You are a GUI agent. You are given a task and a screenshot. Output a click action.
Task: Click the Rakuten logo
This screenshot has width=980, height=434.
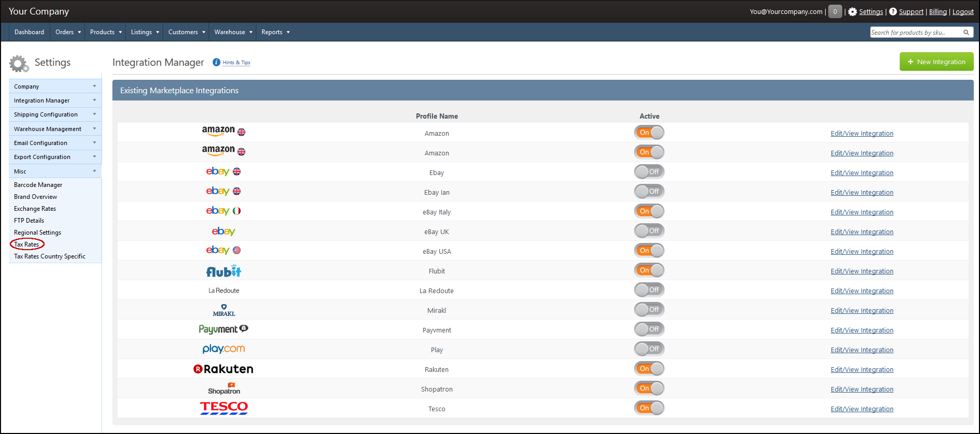point(223,369)
